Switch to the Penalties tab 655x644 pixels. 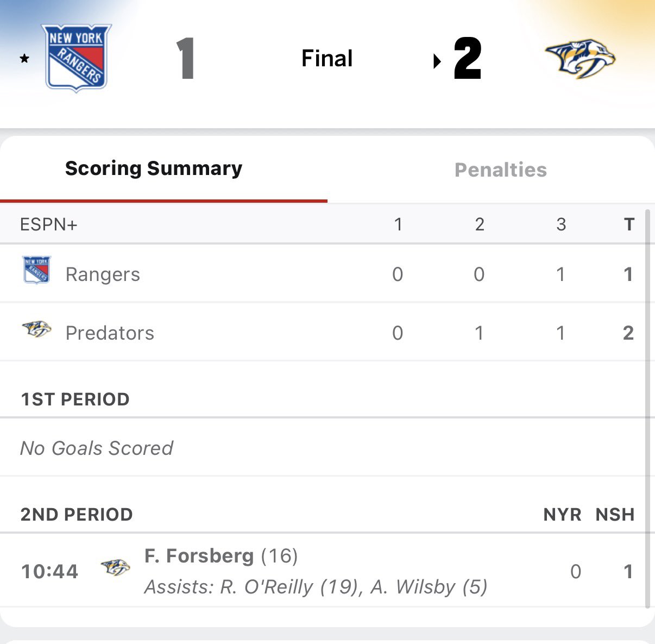coord(500,170)
